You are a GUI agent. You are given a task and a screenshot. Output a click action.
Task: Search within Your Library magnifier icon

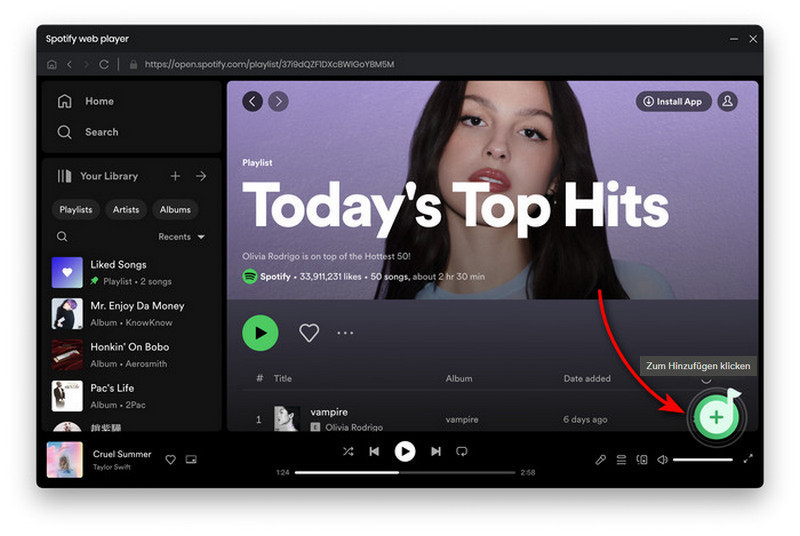click(62, 237)
